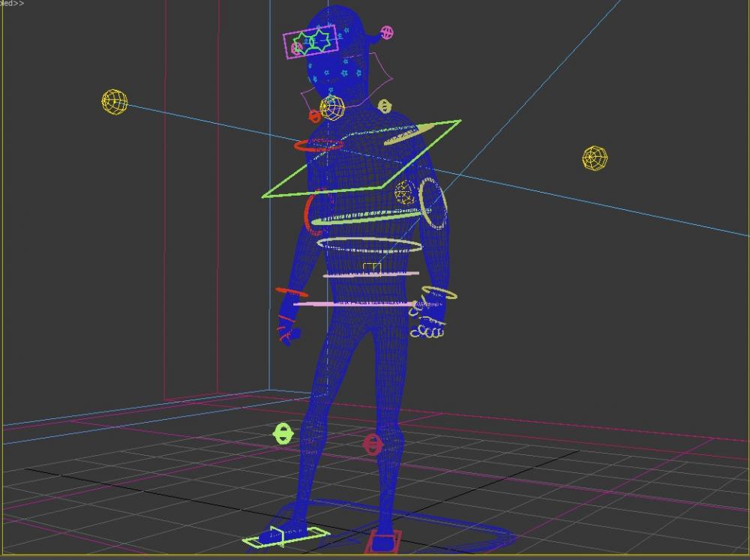Select the yellow wireframe sphere at far right
The width and height of the screenshot is (750, 560).
pyautogui.click(x=595, y=158)
